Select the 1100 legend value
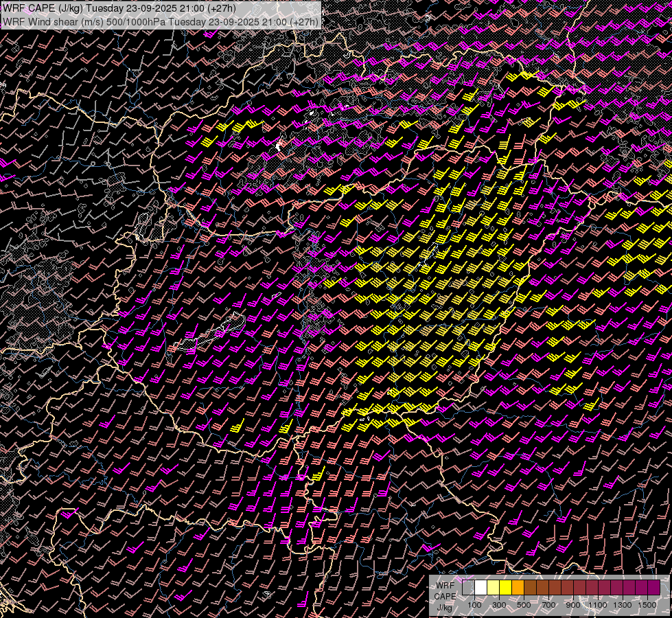This screenshot has width=672, height=618. (x=598, y=605)
